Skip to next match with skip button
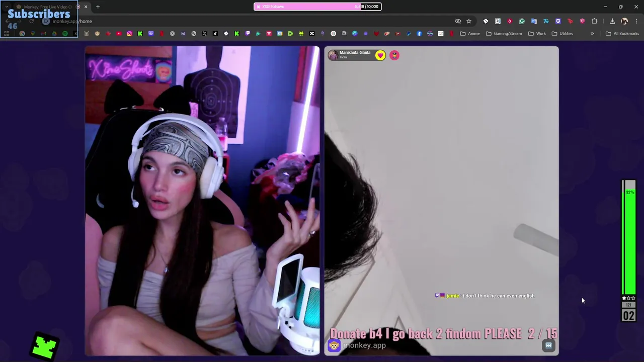644x362 pixels. pyautogui.click(x=548, y=345)
